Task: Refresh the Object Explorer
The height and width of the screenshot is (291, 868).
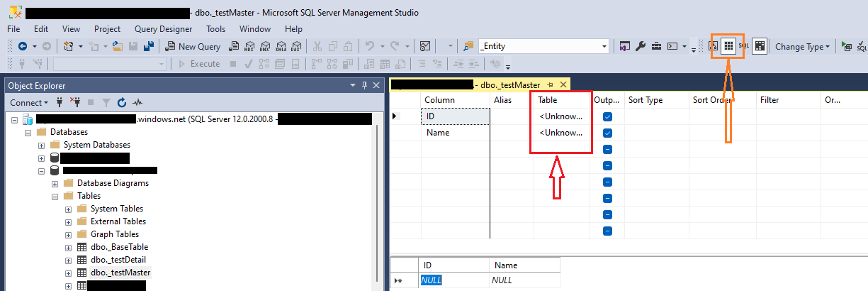Action: point(122,102)
